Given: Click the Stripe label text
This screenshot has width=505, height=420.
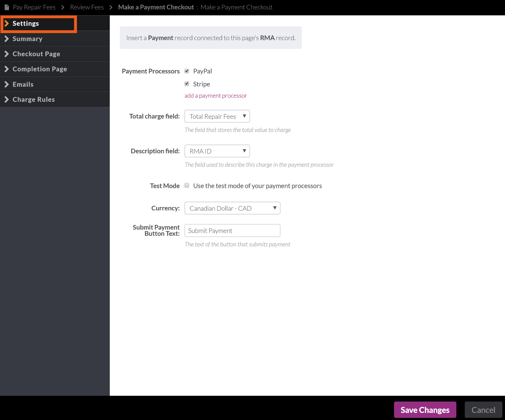Looking at the screenshot, I should 202,84.
